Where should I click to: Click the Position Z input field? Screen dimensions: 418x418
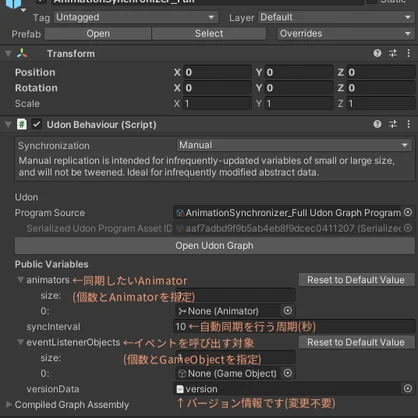pyautogui.click(x=381, y=72)
